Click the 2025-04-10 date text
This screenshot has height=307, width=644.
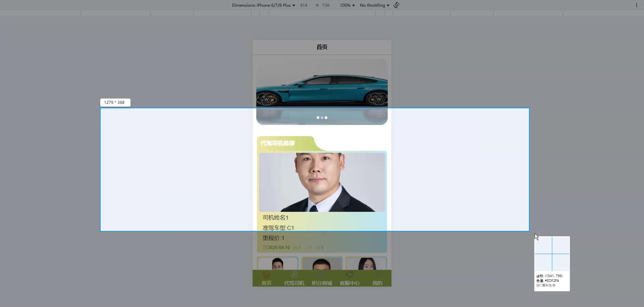point(279,248)
